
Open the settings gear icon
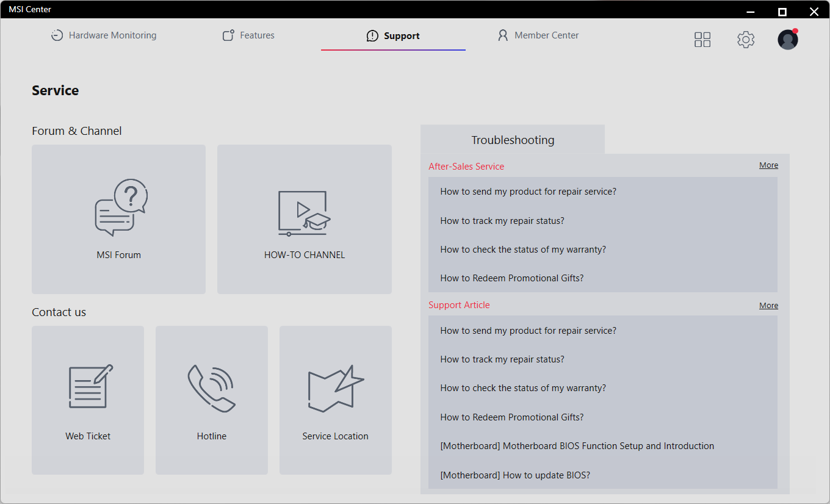tap(746, 40)
